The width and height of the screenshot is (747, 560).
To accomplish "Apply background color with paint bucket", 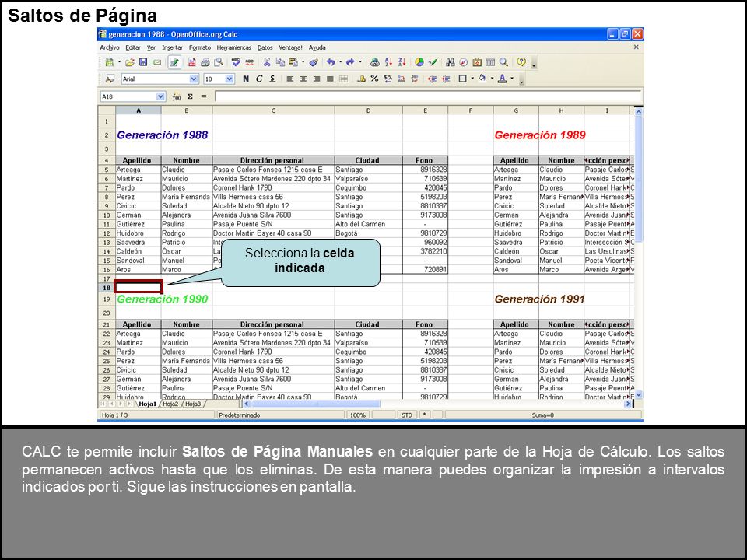I will tap(482, 79).
